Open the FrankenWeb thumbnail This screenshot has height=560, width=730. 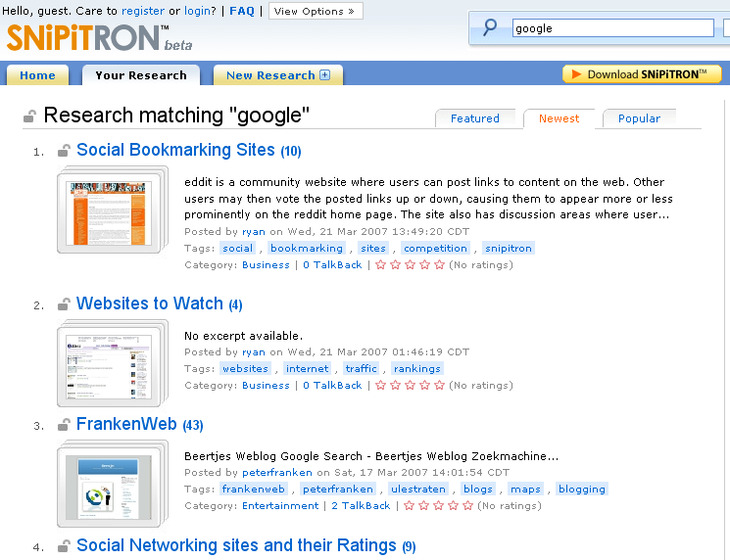[x=112, y=484]
